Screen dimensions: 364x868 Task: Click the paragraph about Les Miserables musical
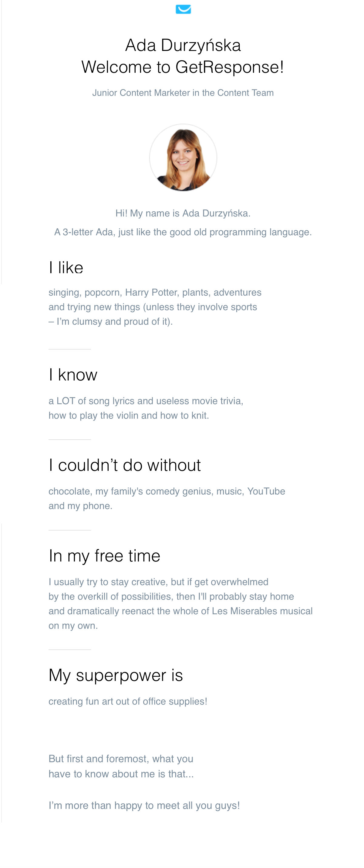180,604
